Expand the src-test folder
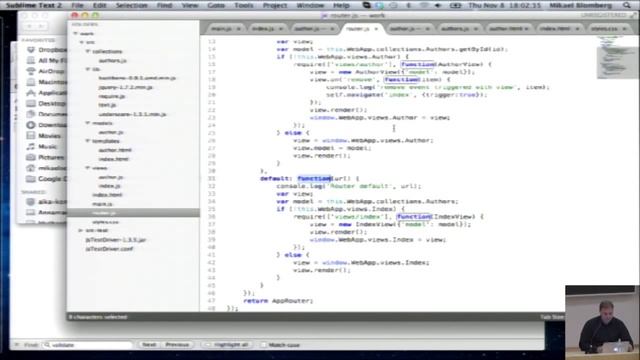The height and width of the screenshot is (360, 640). coord(81,231)
